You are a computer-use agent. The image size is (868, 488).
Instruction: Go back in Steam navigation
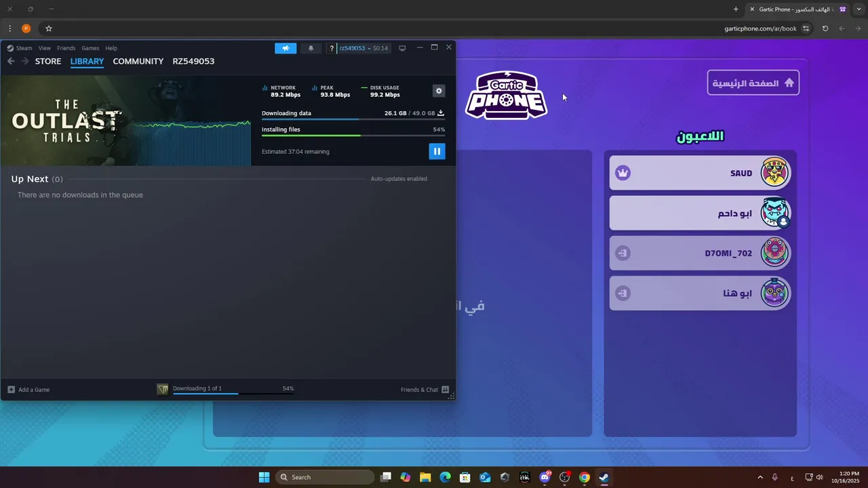(x=11, y=61)
